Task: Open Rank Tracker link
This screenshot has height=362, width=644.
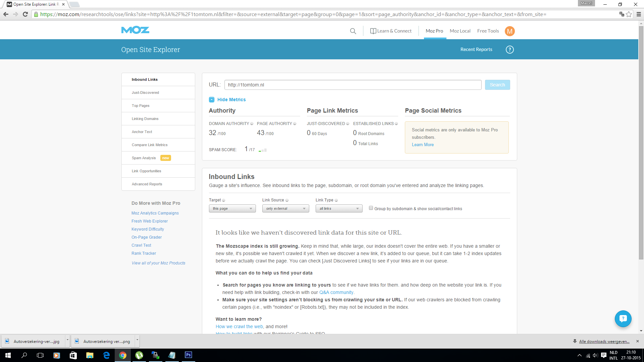Action: (144, 253)
